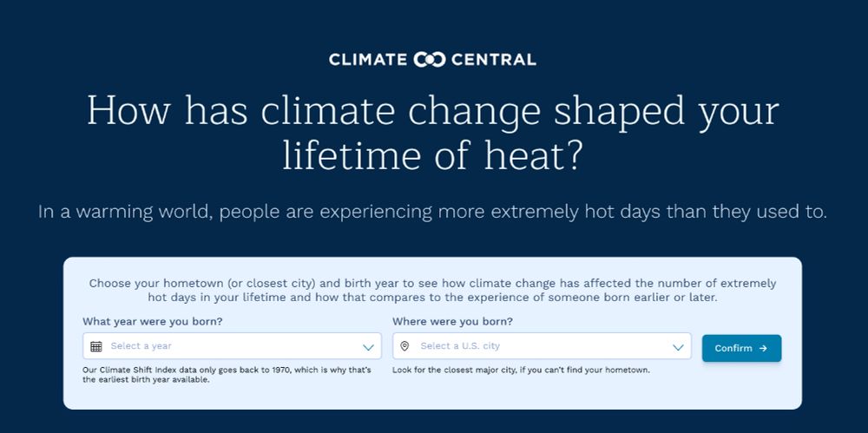The image size is (868, 433).
Task: Click the "closest major city" helper text
Action: tap(521, 371)
